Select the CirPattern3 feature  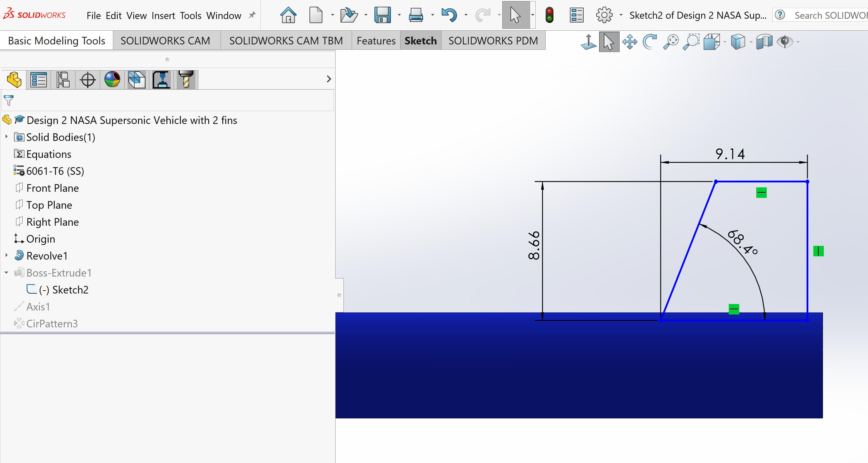point(52,324)
